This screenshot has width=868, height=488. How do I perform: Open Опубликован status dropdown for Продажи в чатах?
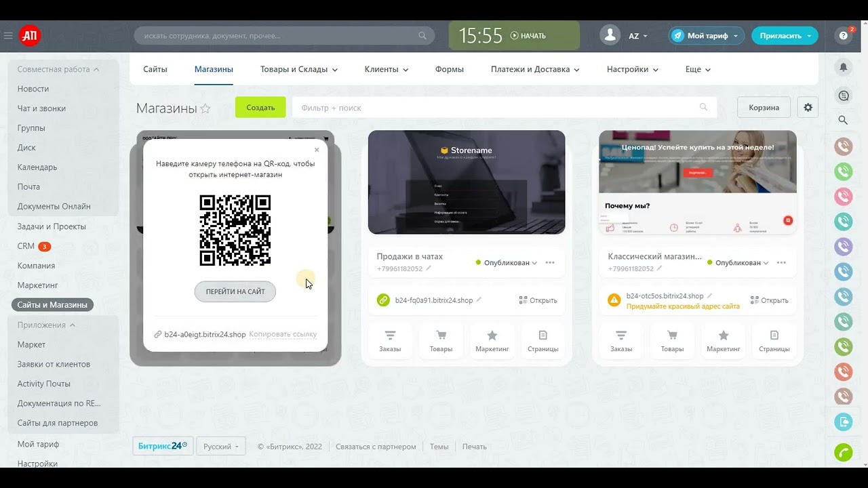click(507, 263)
